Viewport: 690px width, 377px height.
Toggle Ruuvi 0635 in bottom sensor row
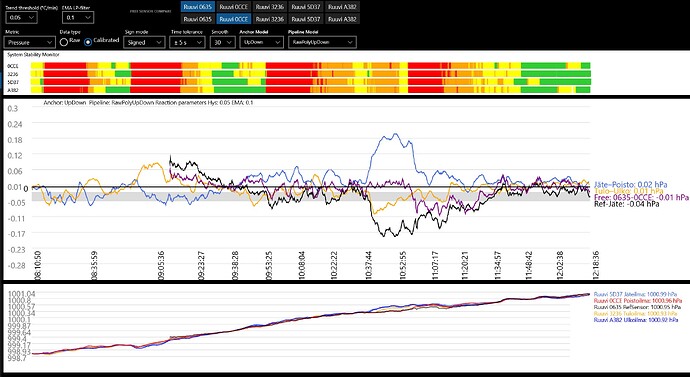coord(197,19)
